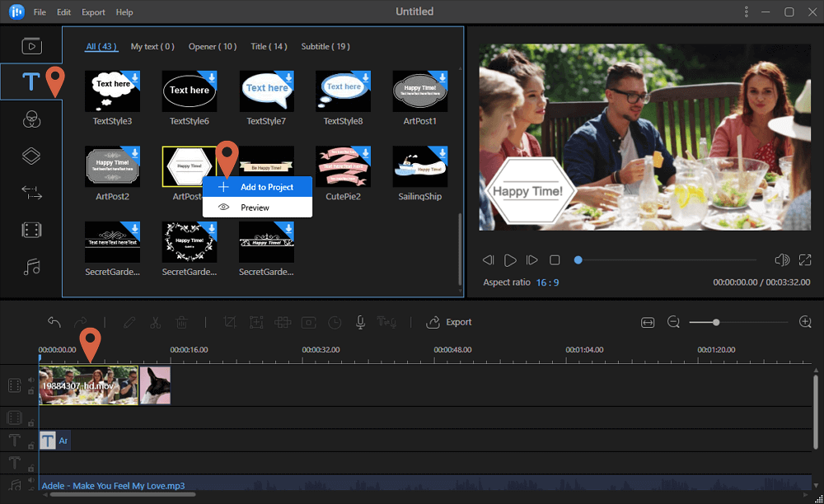Toggle mute on the video track
This screenshot has height=504, width=824.
tap(31, 380)
